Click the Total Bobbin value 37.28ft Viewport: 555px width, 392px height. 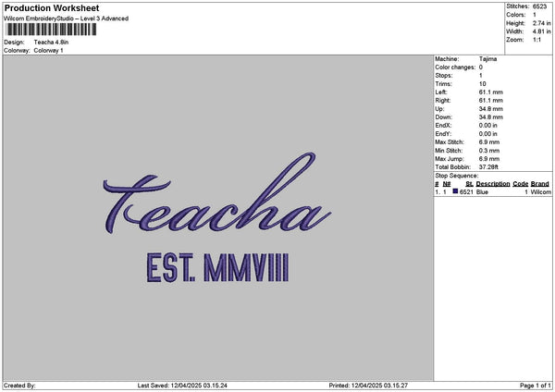(488, 167)
